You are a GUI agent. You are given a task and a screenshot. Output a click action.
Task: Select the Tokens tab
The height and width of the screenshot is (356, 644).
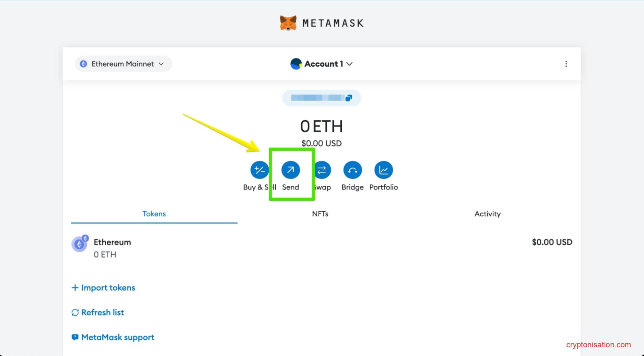coord(154,214)
